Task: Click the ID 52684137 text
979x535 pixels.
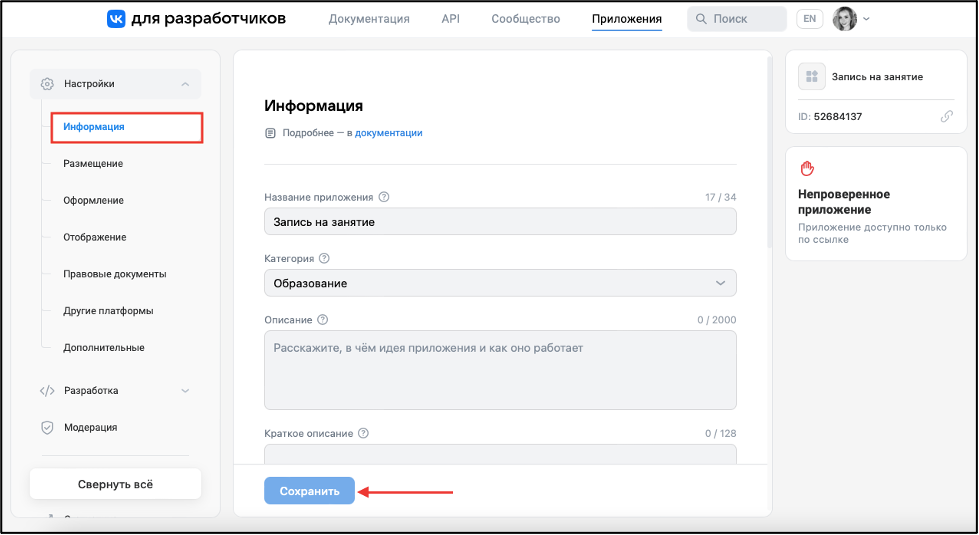Action: click(x=830, y=117)
